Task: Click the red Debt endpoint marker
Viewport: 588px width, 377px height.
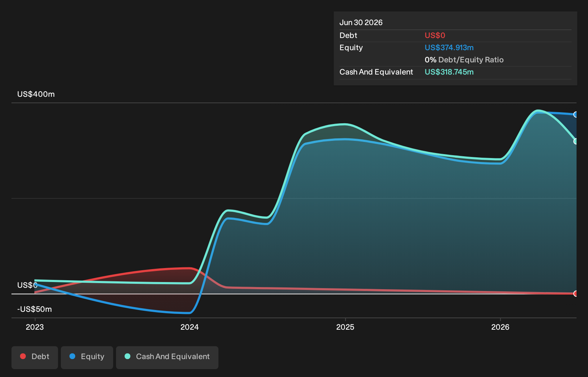Action: (x=575, y=294)
